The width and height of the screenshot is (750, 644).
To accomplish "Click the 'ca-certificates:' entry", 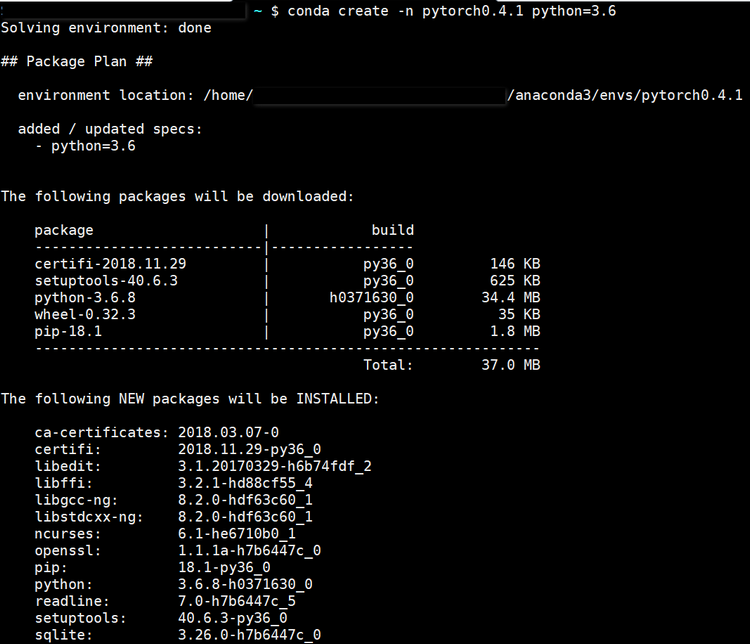I will tap(102, 433).
